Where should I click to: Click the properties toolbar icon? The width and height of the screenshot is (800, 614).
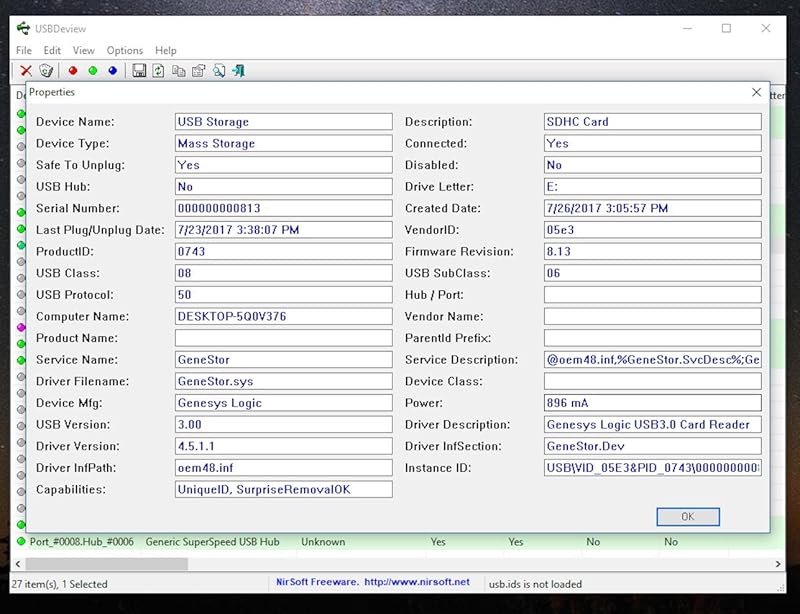pyautogui.click(x=199, y=70)
